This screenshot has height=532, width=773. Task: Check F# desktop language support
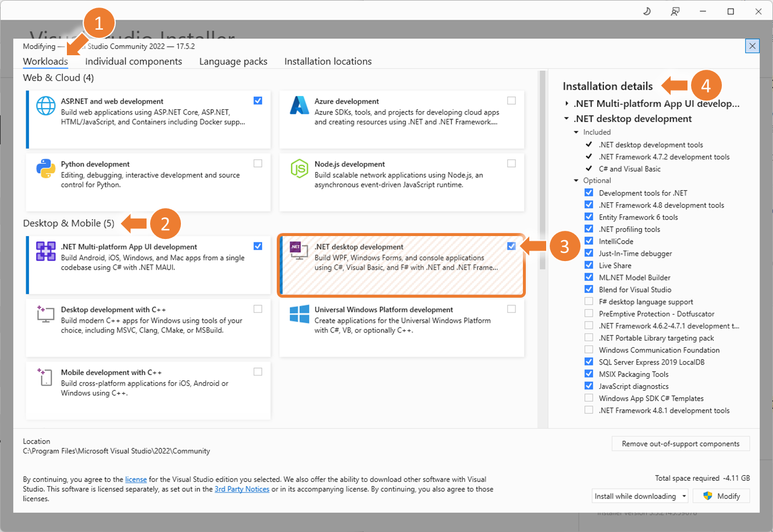(589, 301)
